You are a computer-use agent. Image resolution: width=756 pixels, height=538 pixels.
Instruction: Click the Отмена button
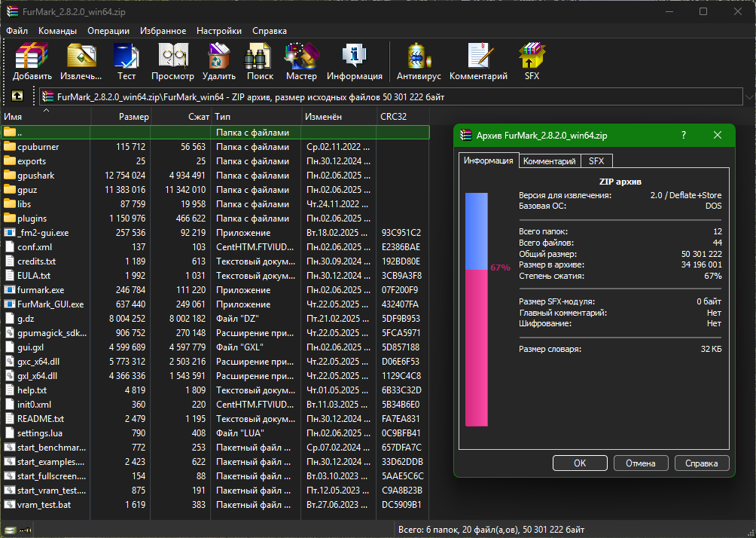tap(641, 463)
